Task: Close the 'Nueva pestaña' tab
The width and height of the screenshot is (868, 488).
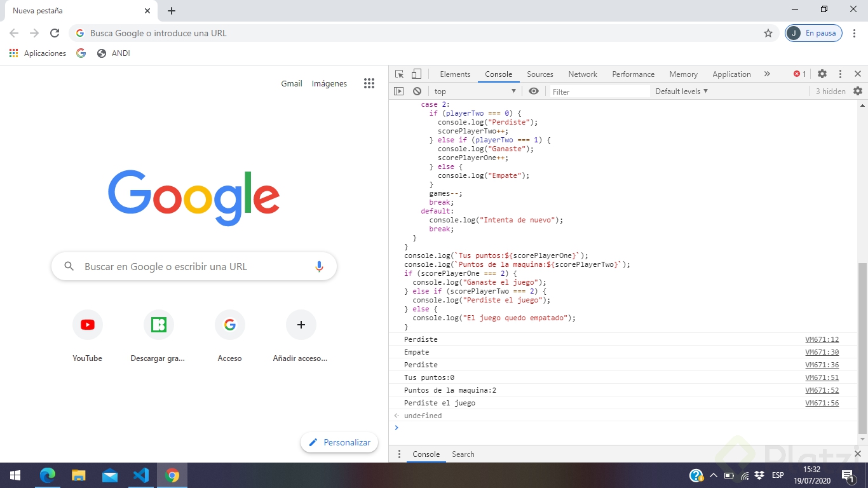Action: coord(147,11)
